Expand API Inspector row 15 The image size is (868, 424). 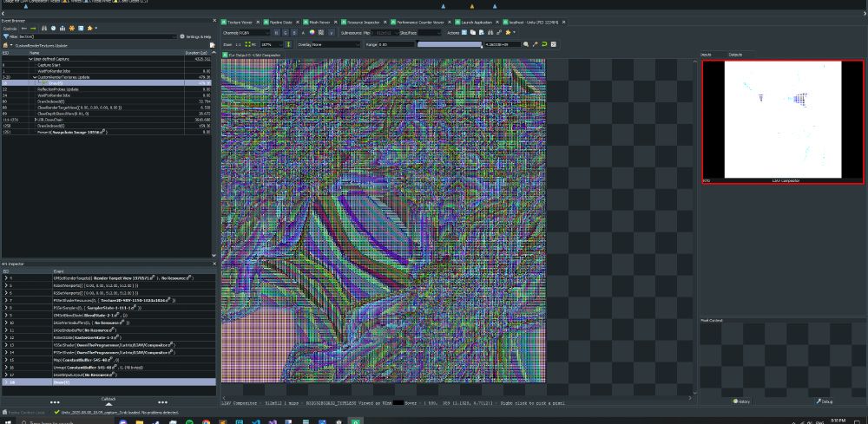5,359
